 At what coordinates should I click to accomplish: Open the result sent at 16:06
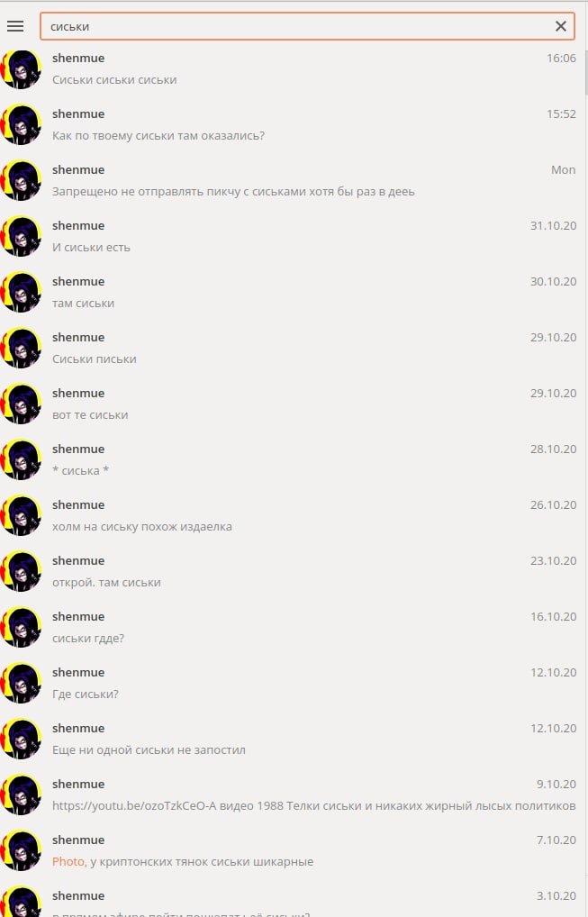(294, 69)
